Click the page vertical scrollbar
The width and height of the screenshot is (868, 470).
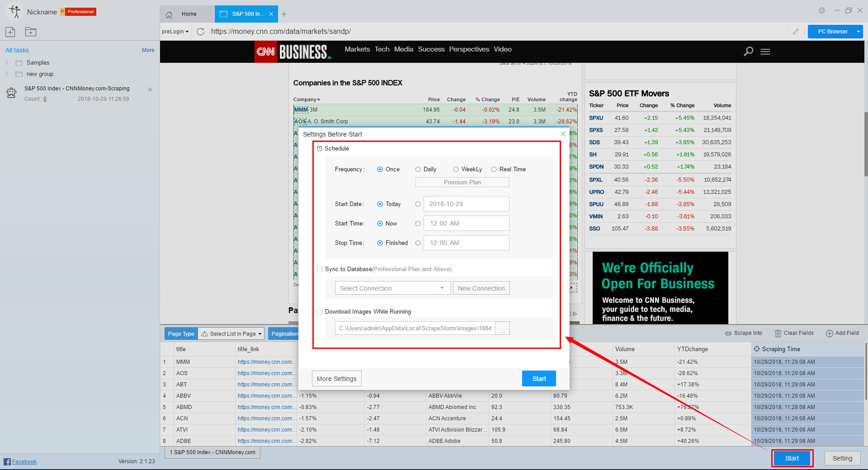coord(866,145)
